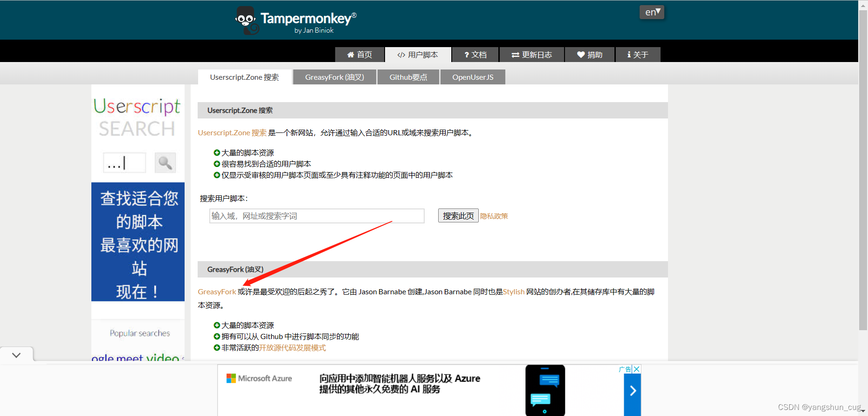Switch to Github要点 sub-tab
The image size is (868, 416).
point(408,77)
